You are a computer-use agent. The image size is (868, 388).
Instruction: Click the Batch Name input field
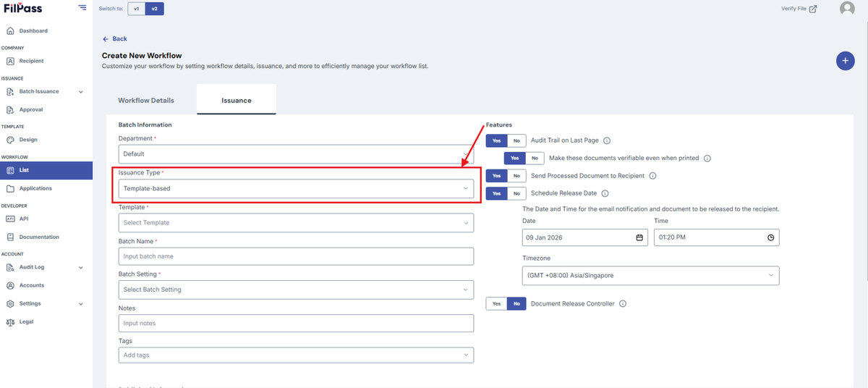click(296, 256)
